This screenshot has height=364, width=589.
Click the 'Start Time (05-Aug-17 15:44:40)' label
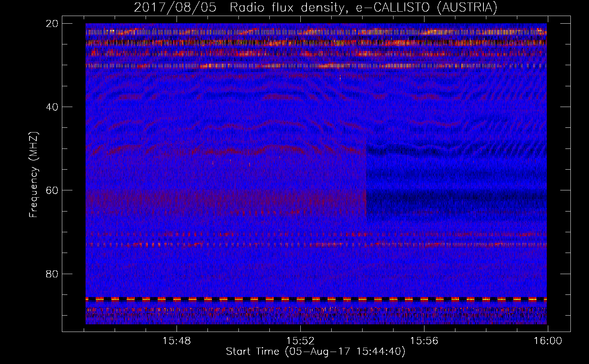point(316,352)
